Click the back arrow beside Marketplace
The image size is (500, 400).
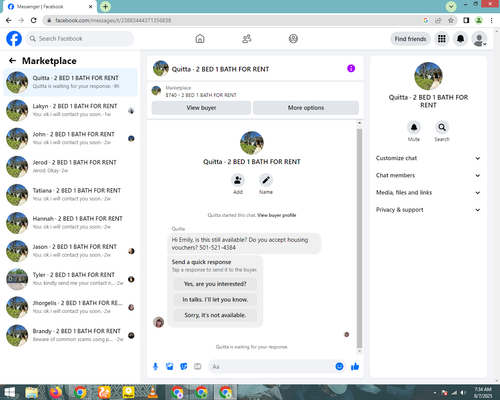(x=12, y=60)
